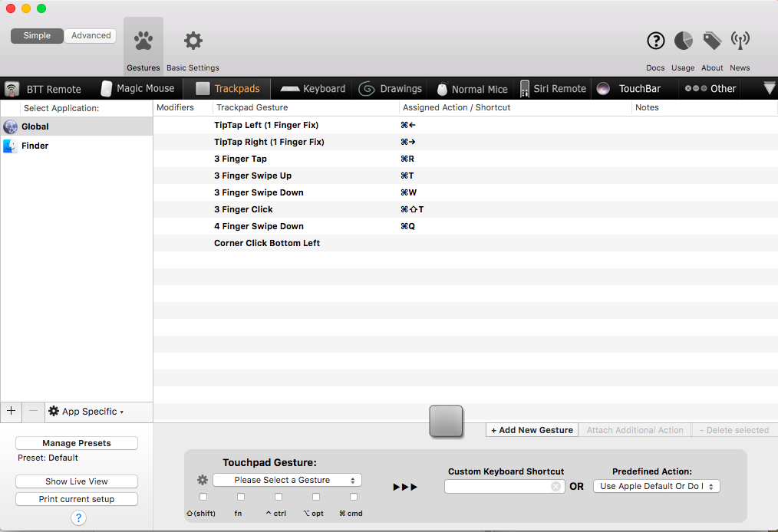Select the 4 Finger Swipe Down gesture
Image resolution: width=778 pixels, height=532 pixels.
[465, 226]
